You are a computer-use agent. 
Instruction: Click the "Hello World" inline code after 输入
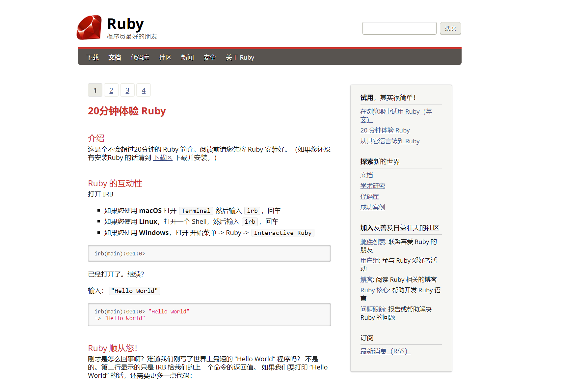pyautogui.click(x=134, y=291)
